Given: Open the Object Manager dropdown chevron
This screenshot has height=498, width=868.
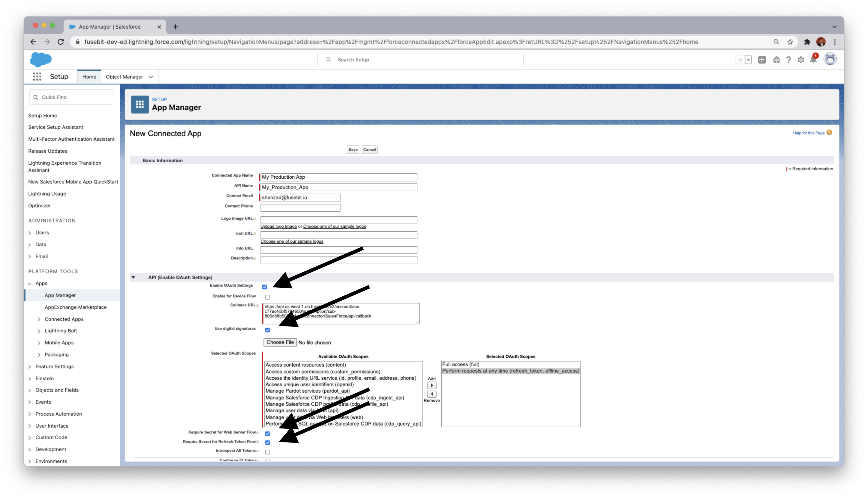Looking at the screenshot, I should click(151, 77).
